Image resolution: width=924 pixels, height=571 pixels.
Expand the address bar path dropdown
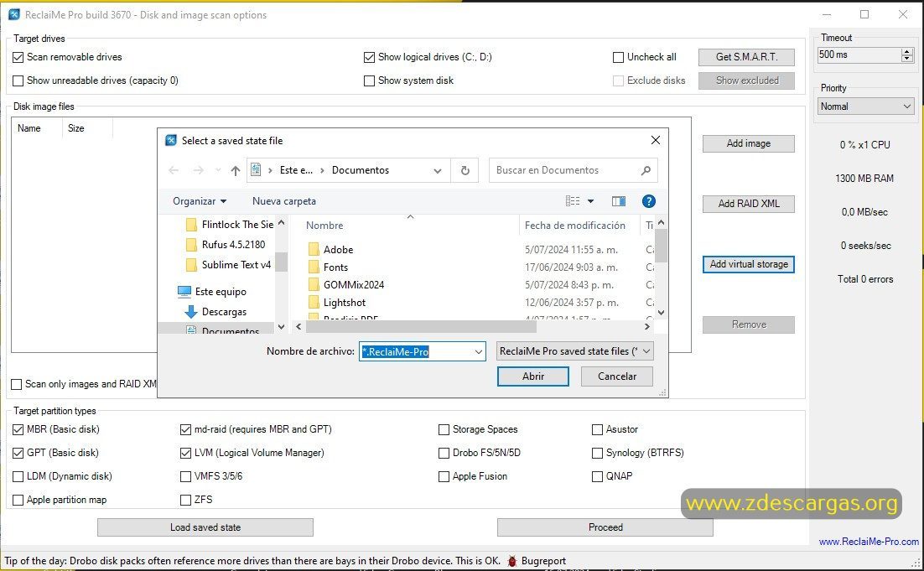click(437, 170)
